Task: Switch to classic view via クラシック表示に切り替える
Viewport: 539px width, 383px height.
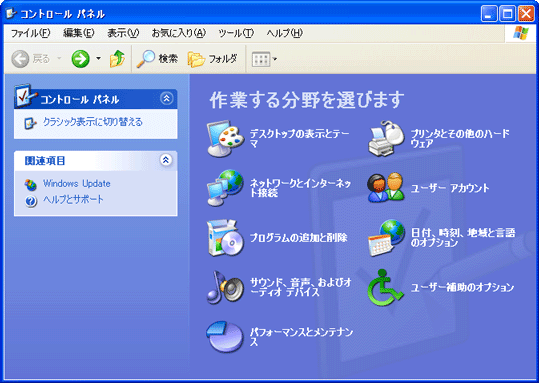Action: pyautogui.click(x=92, y=122)
